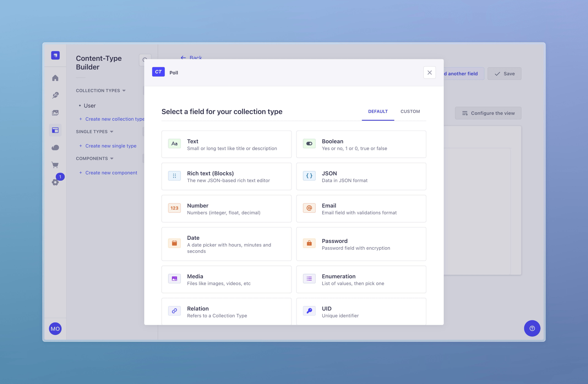Select the Rich text (Blocks) field
The width and height of the screenshot is (588, 384).
point(226,176)
